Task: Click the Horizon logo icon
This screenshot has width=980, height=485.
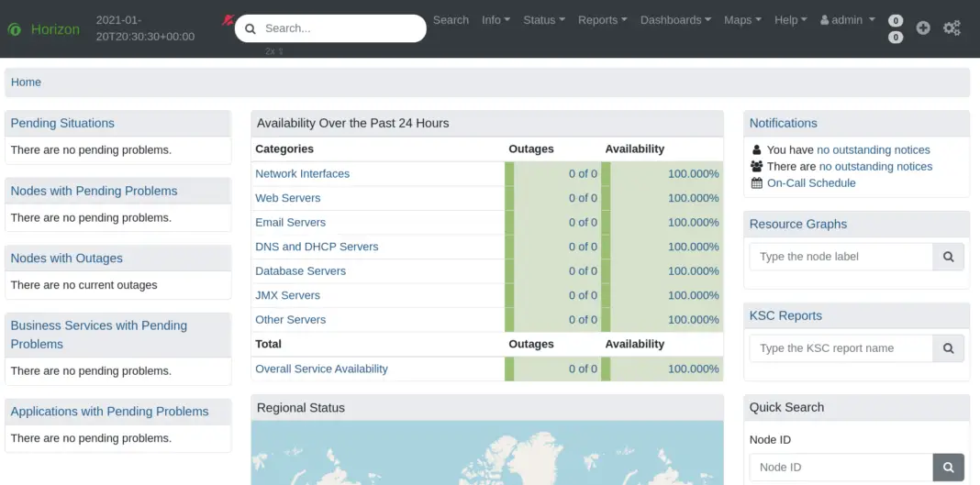Action: [15, 29]
